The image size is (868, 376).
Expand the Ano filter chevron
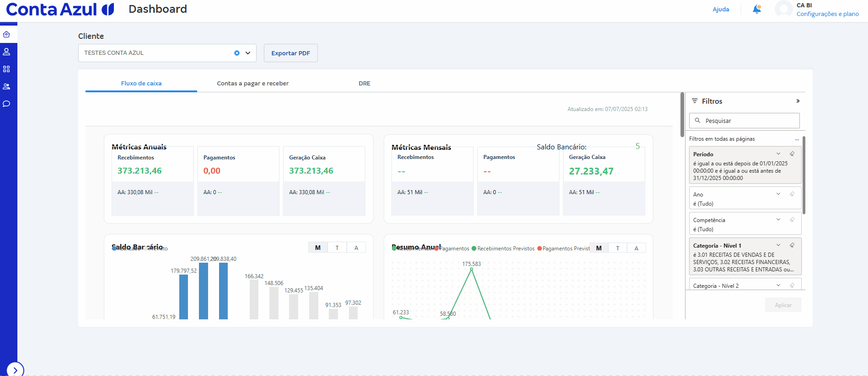pos(778,194)
